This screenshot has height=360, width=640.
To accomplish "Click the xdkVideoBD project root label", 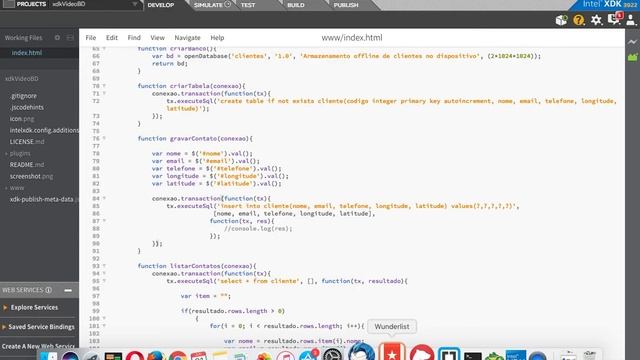I will pos(22,79).
